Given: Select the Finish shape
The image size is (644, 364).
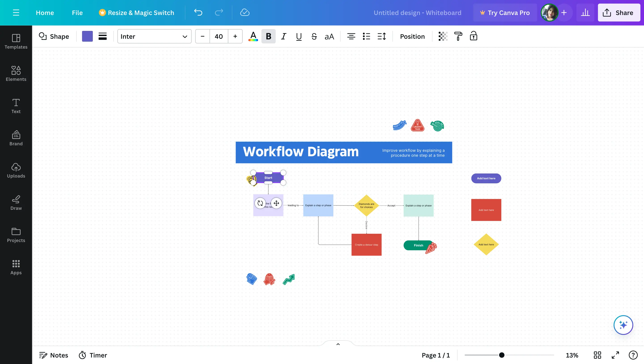Looking at the screenshot, I should pyautogui.click(x=418, y=245).
